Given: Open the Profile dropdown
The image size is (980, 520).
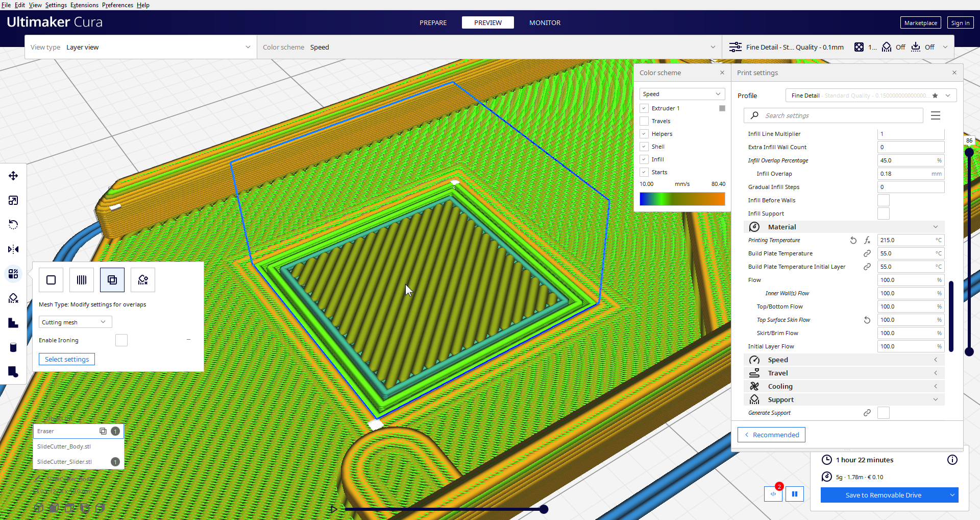Looking at the screenshot, I should (x=871, y=96).
